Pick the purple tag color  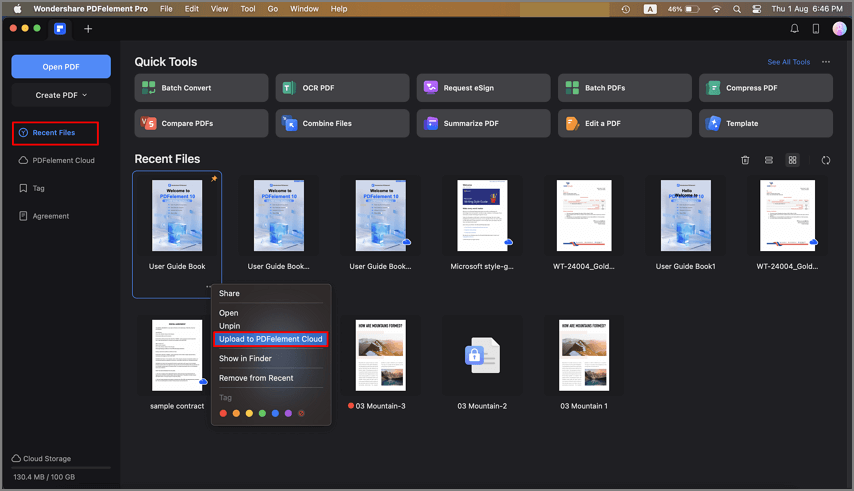pos(288,414)
